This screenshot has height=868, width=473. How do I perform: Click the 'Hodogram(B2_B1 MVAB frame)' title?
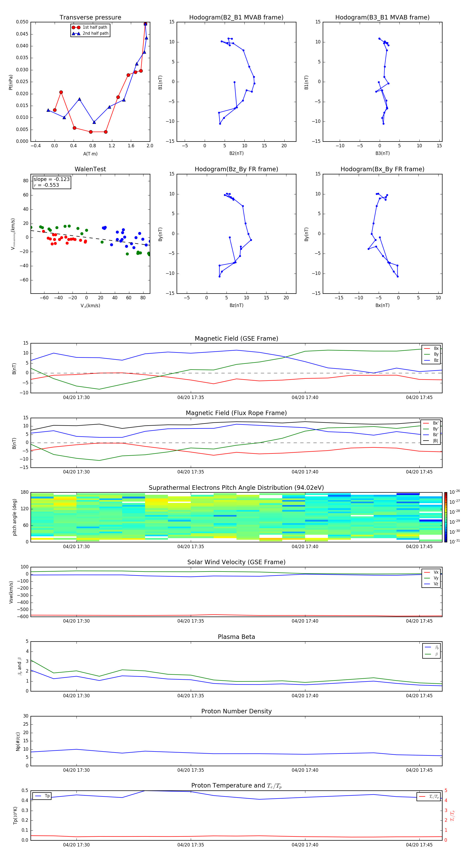tap(236, 17)
